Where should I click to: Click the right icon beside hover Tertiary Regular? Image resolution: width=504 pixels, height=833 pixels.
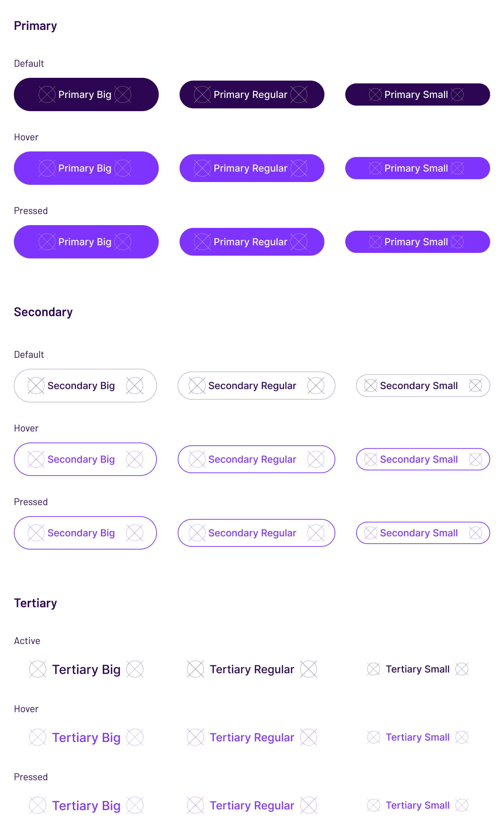[309, 737]
